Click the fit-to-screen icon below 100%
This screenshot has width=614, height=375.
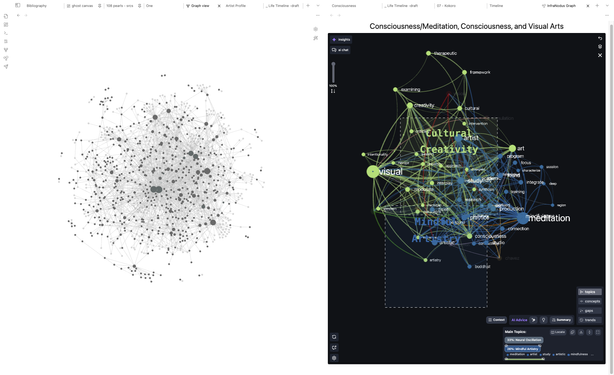pos(333,91)
